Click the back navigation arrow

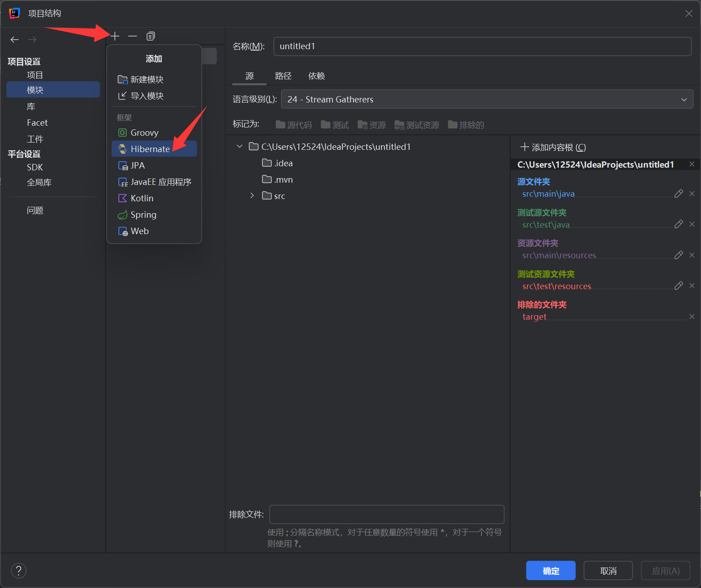click(x=14, y=40)
